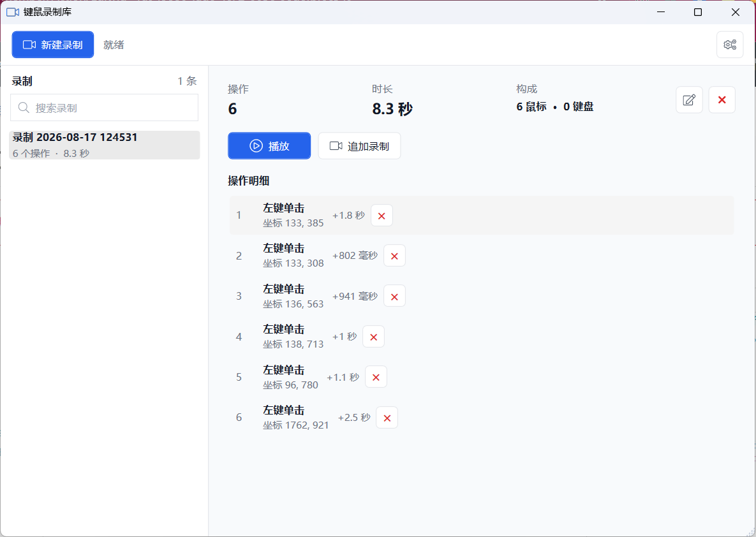
Task: Click the 操作明细 heading
Action: pyautogui.click(x=248, y=180)
